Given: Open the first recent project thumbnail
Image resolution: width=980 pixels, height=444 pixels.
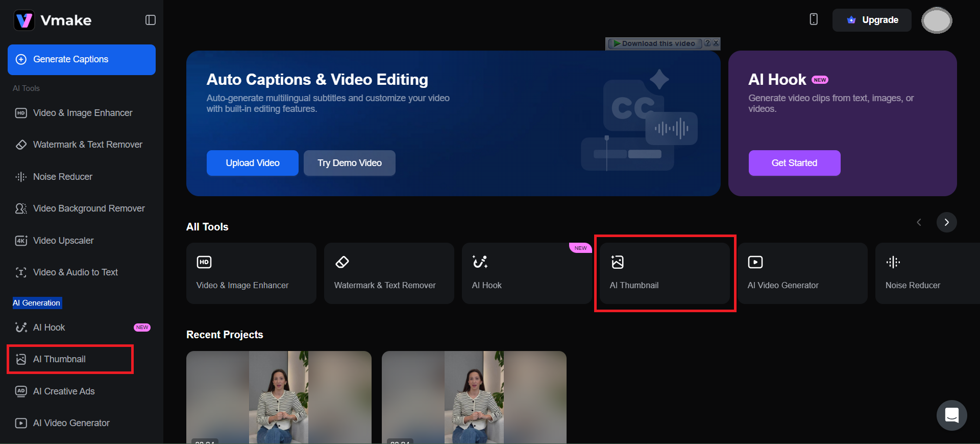Looking at the screenshot, I should (x=279, y=396).
